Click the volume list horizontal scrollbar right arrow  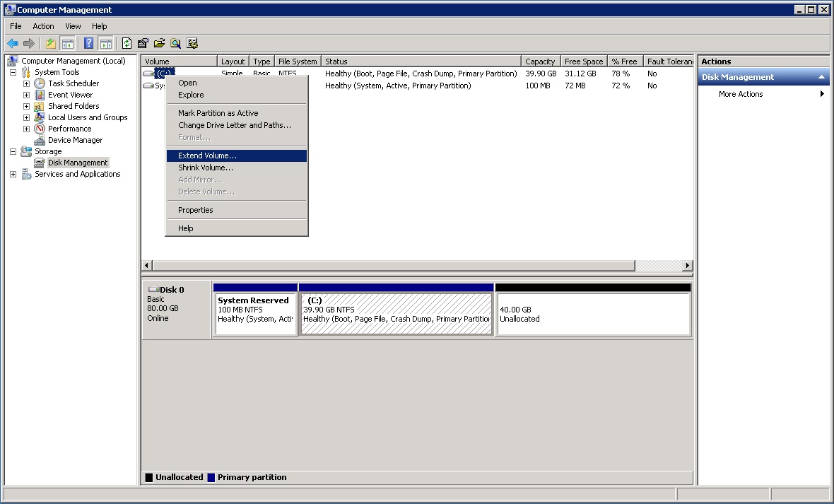pyautogui.click(x=687, y=266)
